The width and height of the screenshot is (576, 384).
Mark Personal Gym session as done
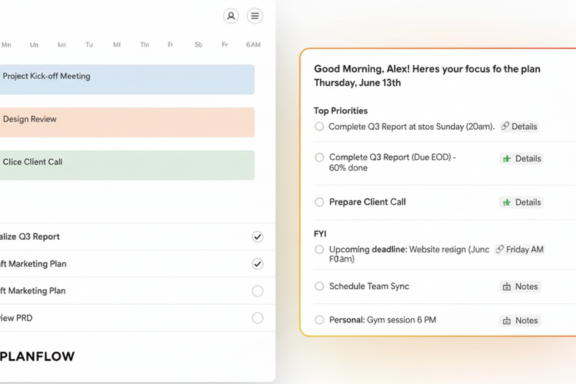coord(319,320)
